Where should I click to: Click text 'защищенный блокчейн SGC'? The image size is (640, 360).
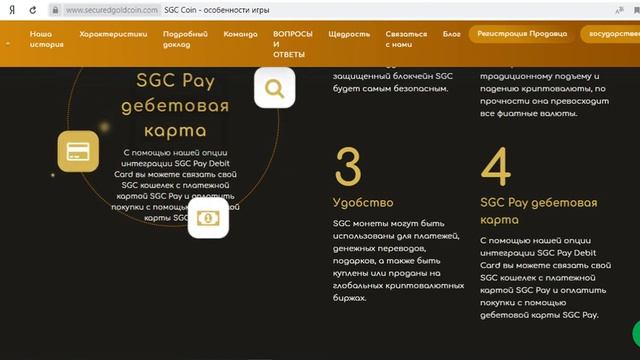click(393, 76)
